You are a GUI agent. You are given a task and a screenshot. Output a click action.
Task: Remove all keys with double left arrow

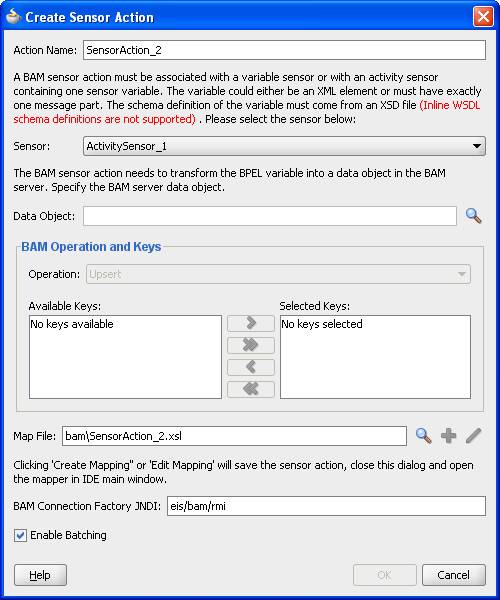[x=251, y=390]
